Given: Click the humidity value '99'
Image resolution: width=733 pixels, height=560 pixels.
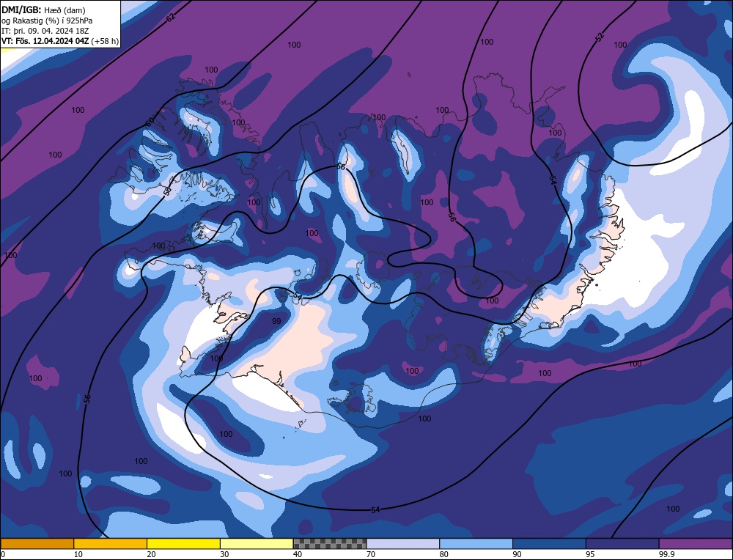Looking at the screenshot, I should [276, 321].
